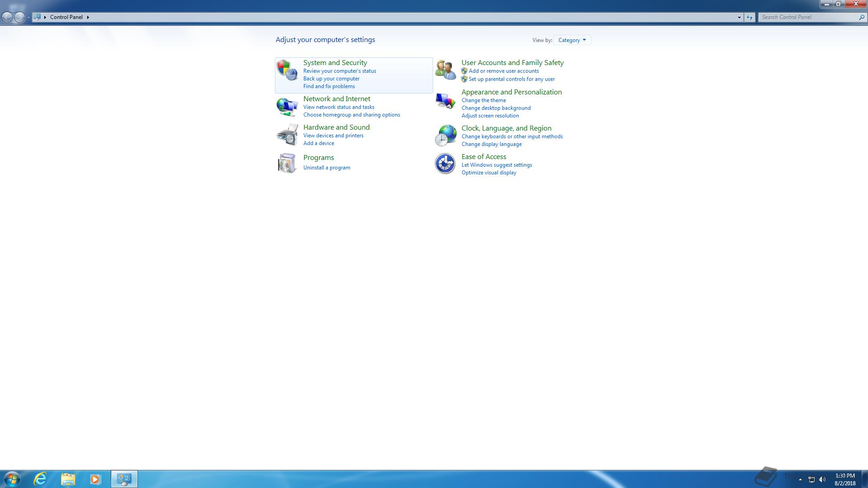Click the search magnifier icon

coord(861,17)
